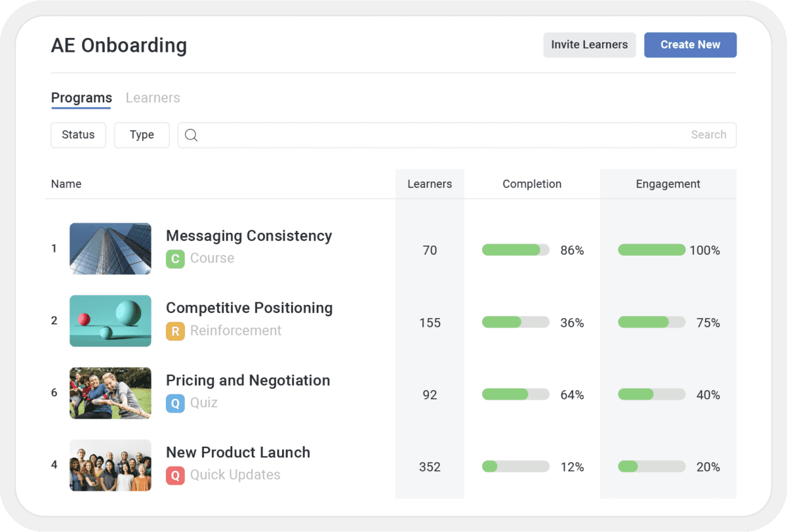Screen dimensions: 787x532
Task: Click the tug-of-war thumbnail for Pricing and Negotiation
Action: click(x=110, y=393)
